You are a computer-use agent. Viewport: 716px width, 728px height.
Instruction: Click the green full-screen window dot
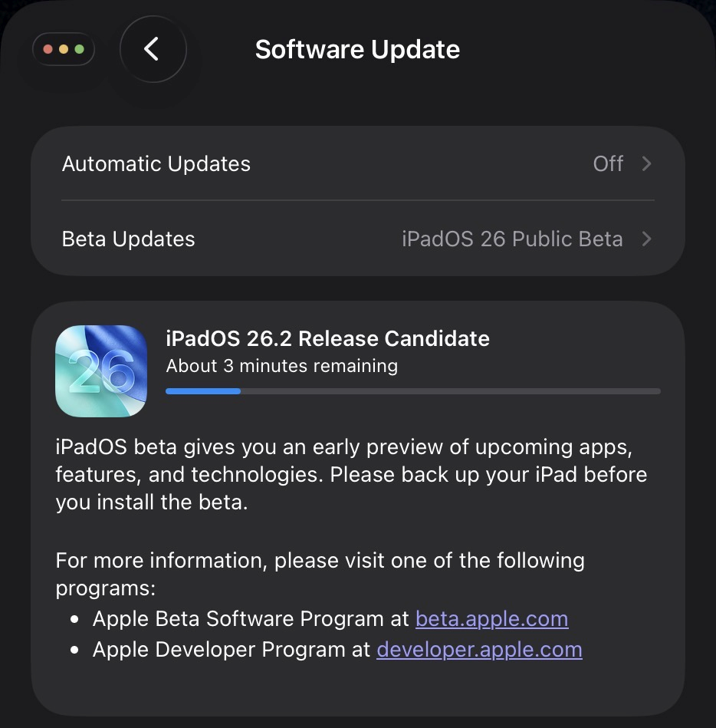pyautogui.click(x=79, y=50)
